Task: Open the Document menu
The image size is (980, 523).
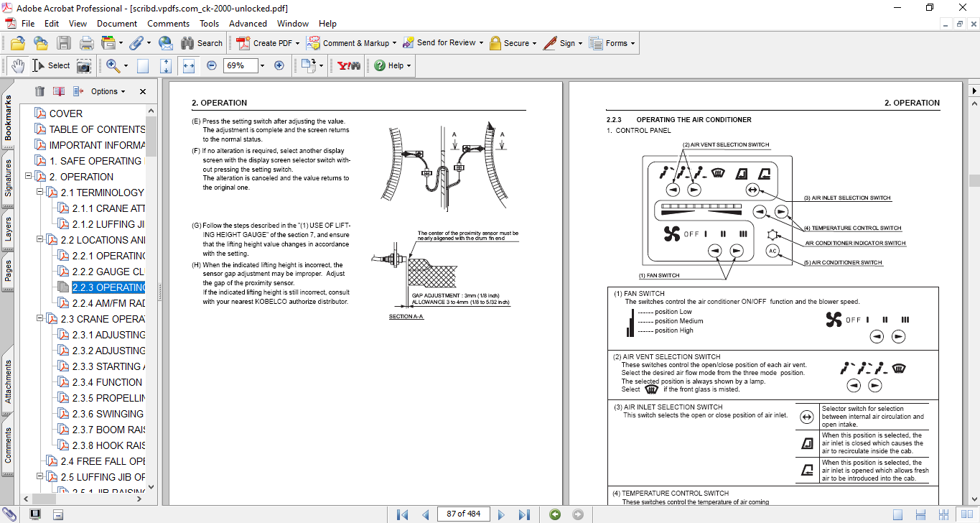Action: coord(117,24)
